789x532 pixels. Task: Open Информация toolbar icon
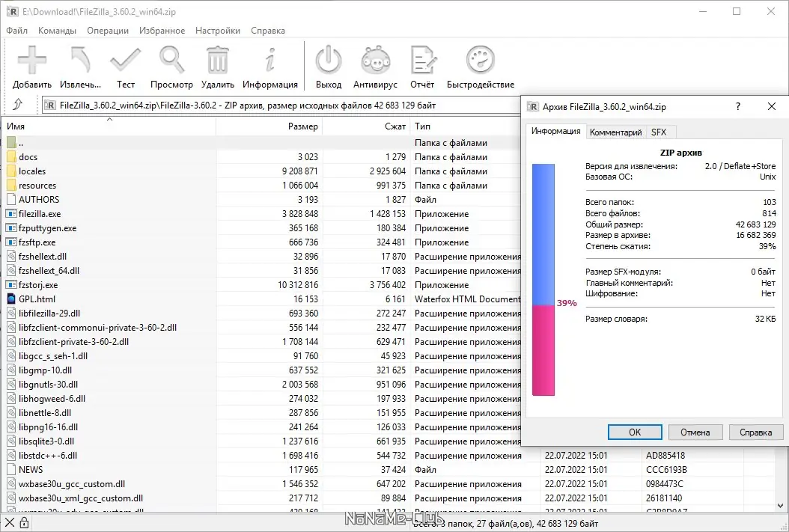pos(270,60)
